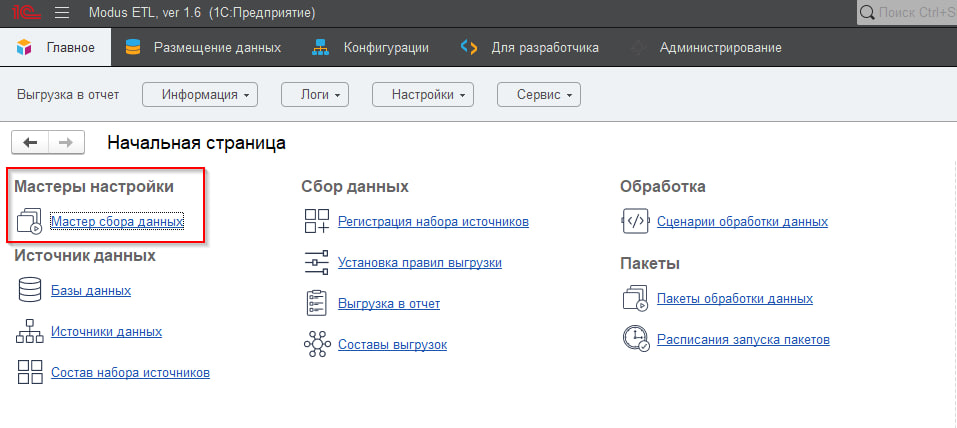Viewport: 957px width, 428px height.
Task: Go to the Администрирование section
Action: pyautogui.click(x=706, y=48)
